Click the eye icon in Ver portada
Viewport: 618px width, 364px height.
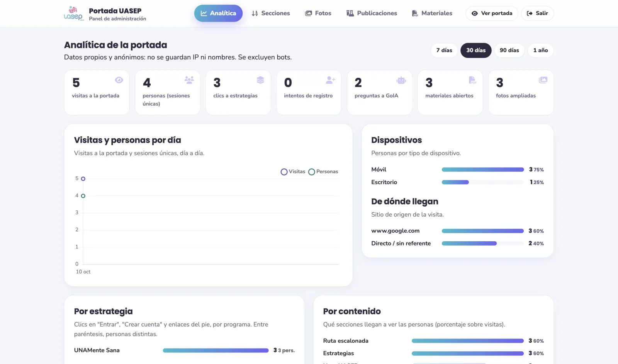click(x=475, y=13)
